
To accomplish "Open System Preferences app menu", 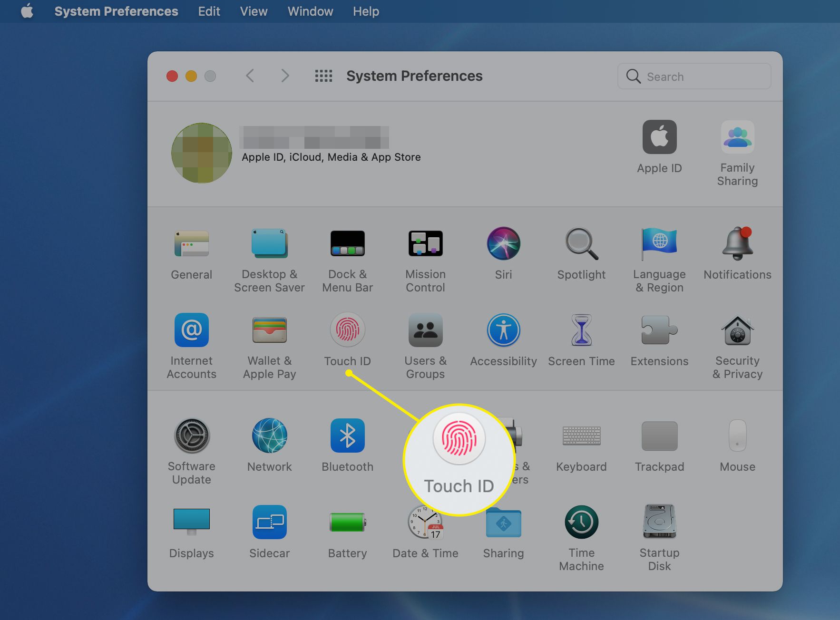I will click(x=116, y=11).
